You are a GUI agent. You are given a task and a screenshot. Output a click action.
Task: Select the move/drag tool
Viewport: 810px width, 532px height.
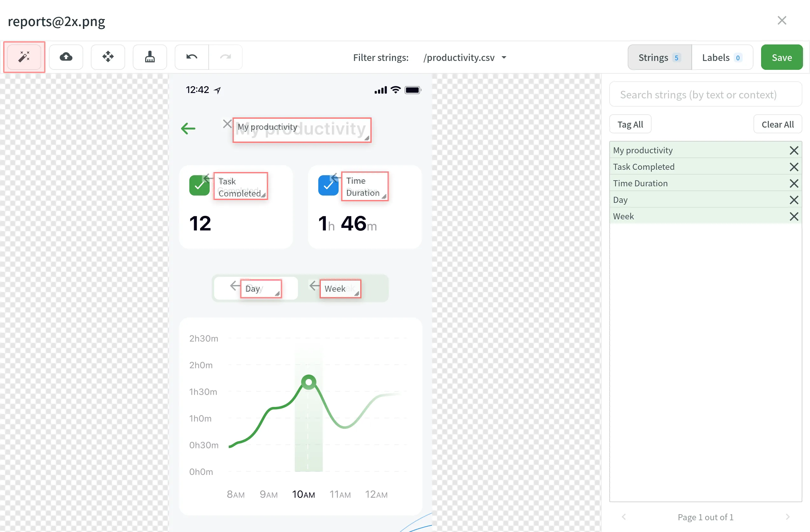107,57
